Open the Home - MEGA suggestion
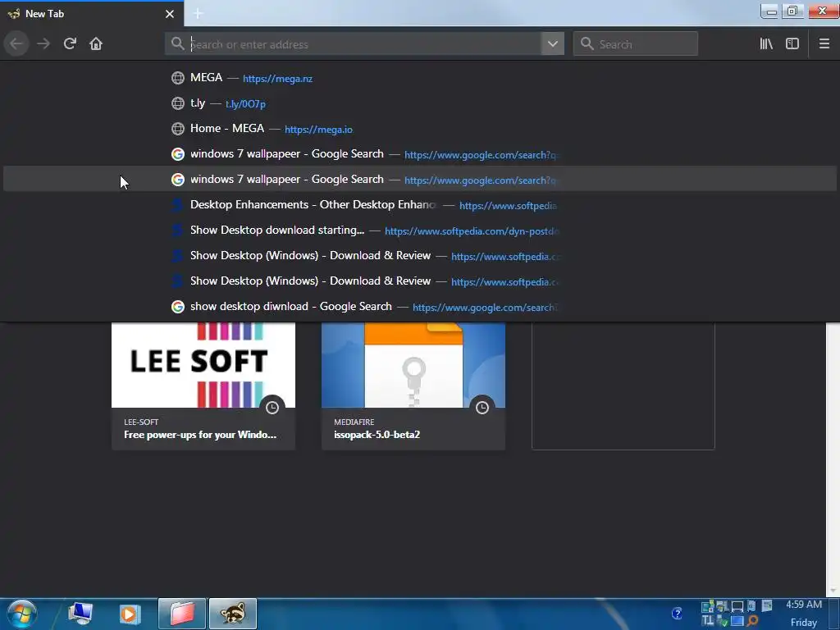 click(420, 129)
